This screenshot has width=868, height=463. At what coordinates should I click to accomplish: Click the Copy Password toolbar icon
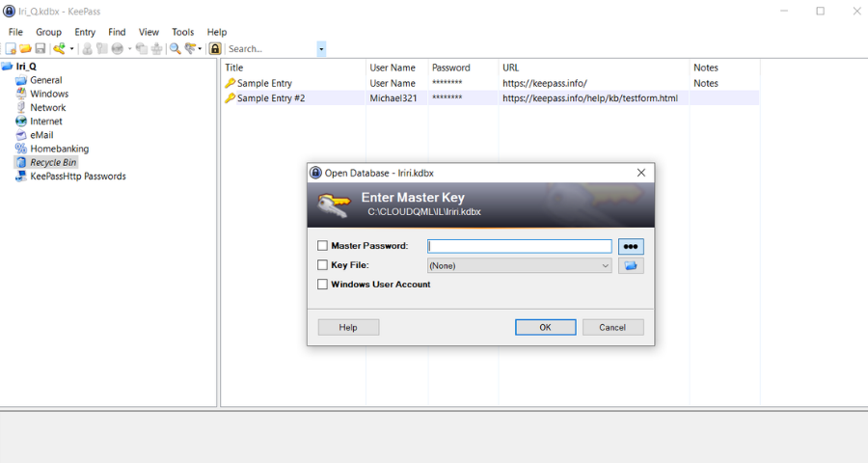pos(102,49)
